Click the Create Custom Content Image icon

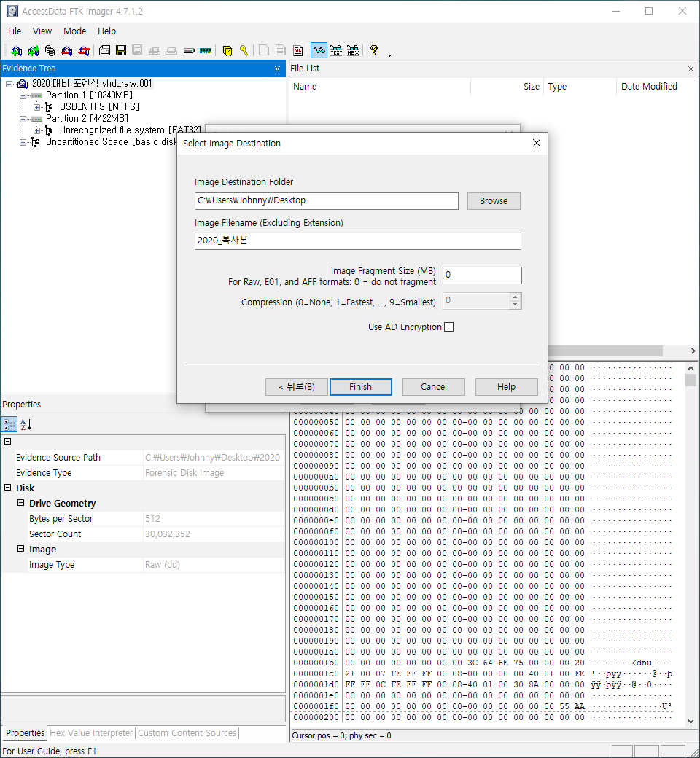point(171,51)
